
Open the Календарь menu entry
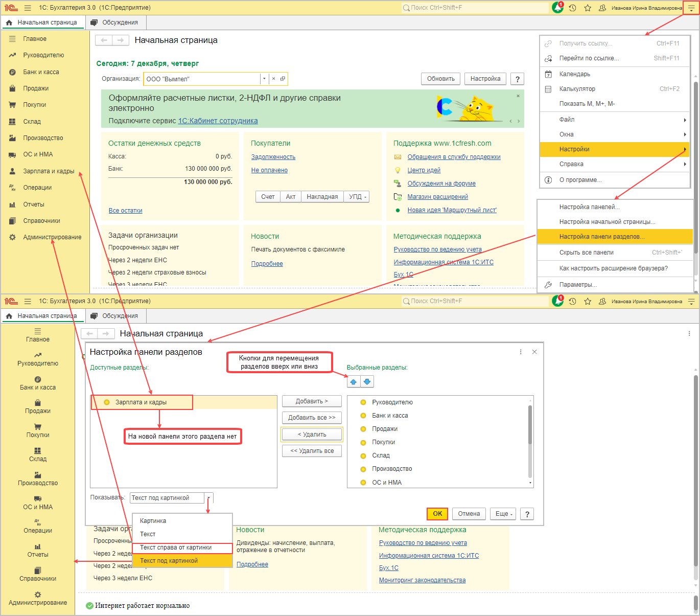tap(615, 74)
